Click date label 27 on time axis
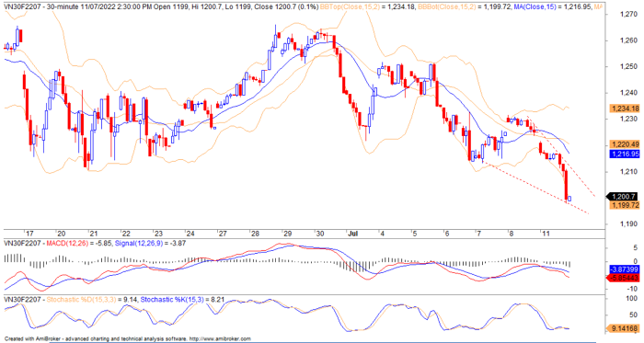The image size is (644, 343). tap(223, 234)
